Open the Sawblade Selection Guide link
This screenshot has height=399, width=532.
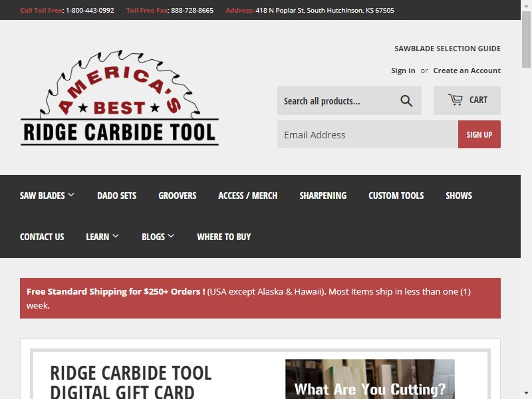click(447, 49)
